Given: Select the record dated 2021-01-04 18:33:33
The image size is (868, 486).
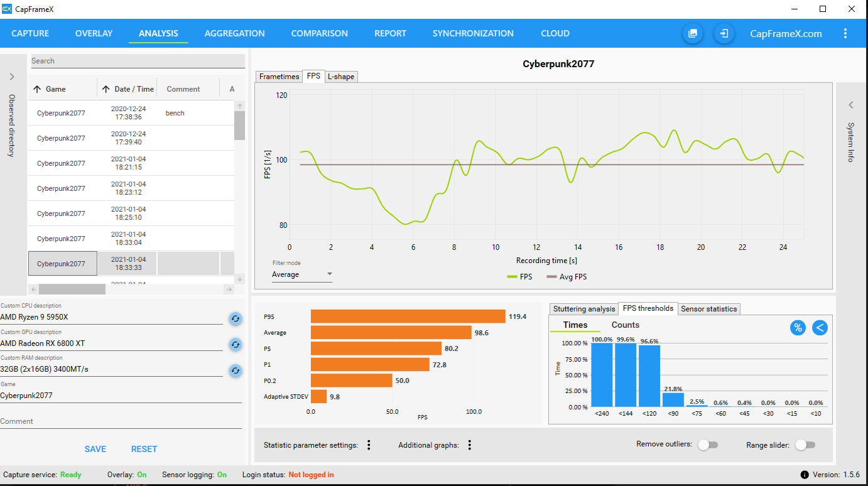Looking at the screenshot, I should click(x=131, y=264).
